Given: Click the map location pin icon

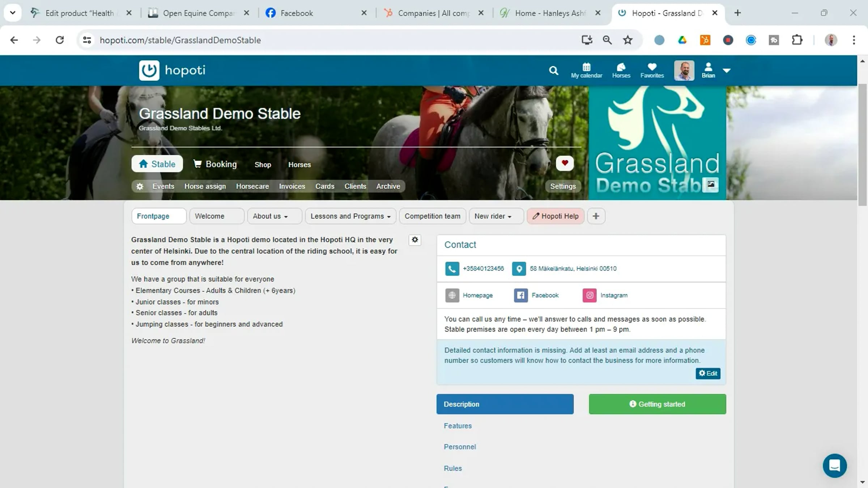Looking at the screenshot, I should pyautogui.click(x=519, y=269).
